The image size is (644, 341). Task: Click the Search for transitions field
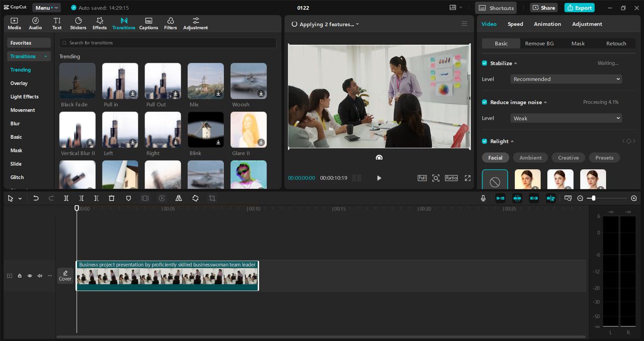point(168,43)
